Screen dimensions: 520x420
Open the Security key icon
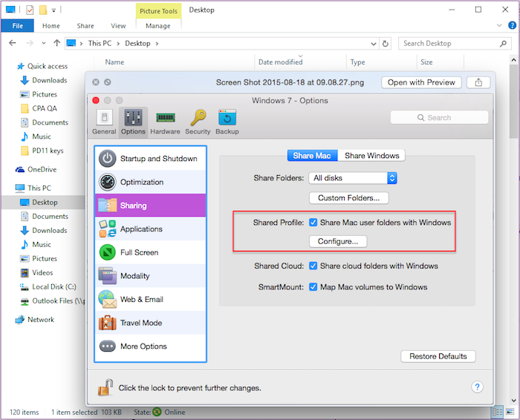pyautogui.click(x=198, y=121)
